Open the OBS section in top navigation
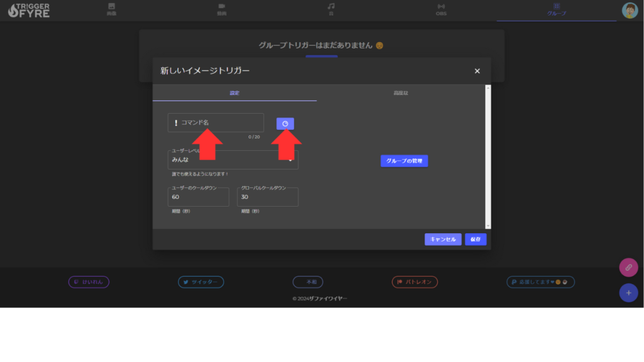Image resolution: width=644 pixels, height=362 pixels. 441,9
